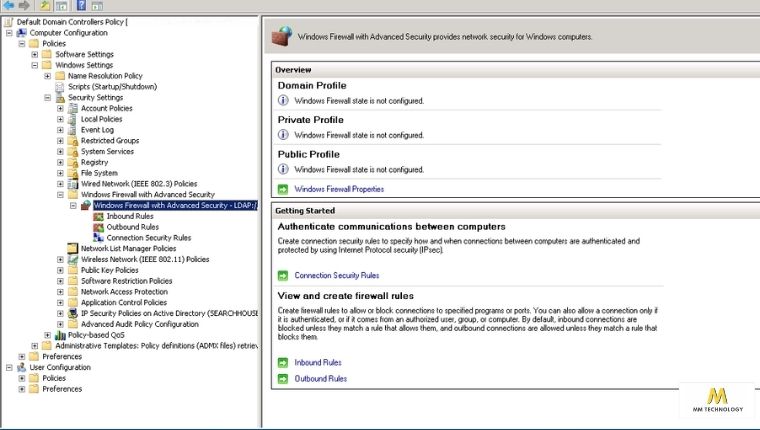Image resolution: width=760 pixels, height=430 pixels.
Task: Click the Inbound Rules tree icon
Action: click(x=98, y=216)
